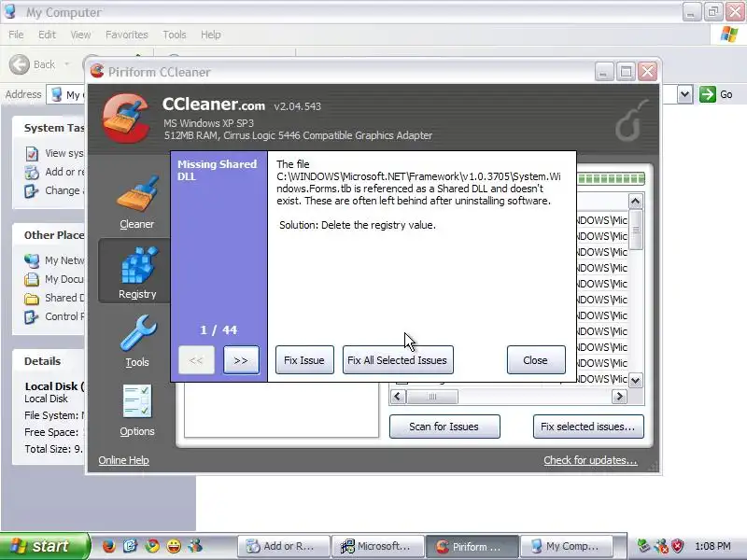The image size is (747, 560).
Task: Switch to Piriform taskbar window
Action: (472, 546)
